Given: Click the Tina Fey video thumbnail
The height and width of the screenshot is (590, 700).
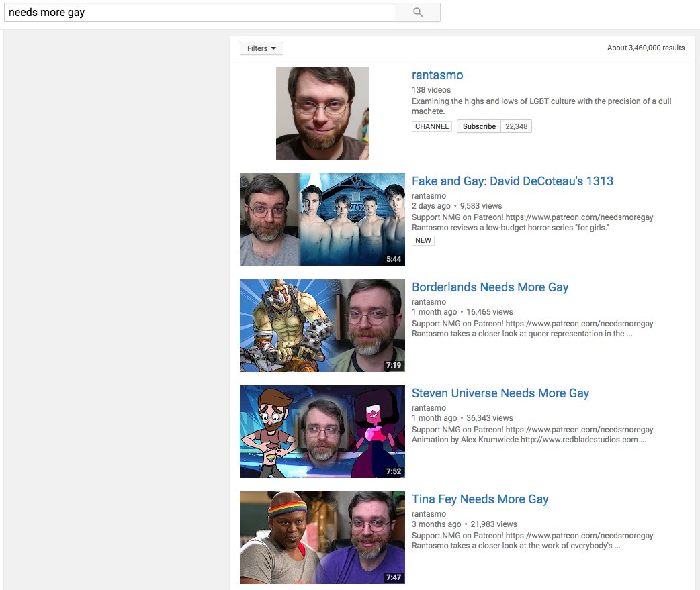Looking at the screenshot, I should [322, 538].
